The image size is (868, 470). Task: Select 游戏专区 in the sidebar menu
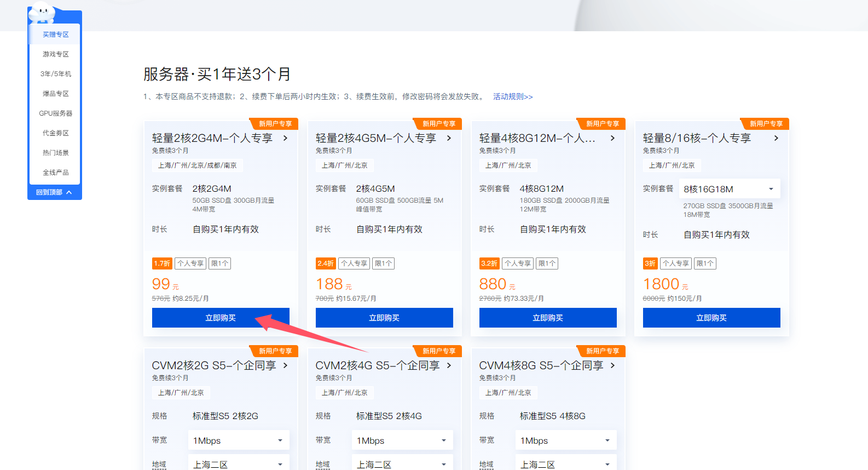56,54
